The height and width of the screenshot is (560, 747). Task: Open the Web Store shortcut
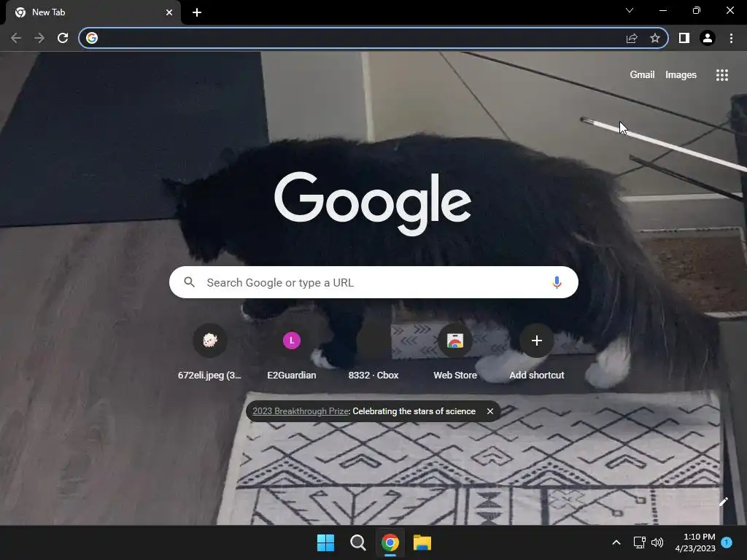pos(455,352)
